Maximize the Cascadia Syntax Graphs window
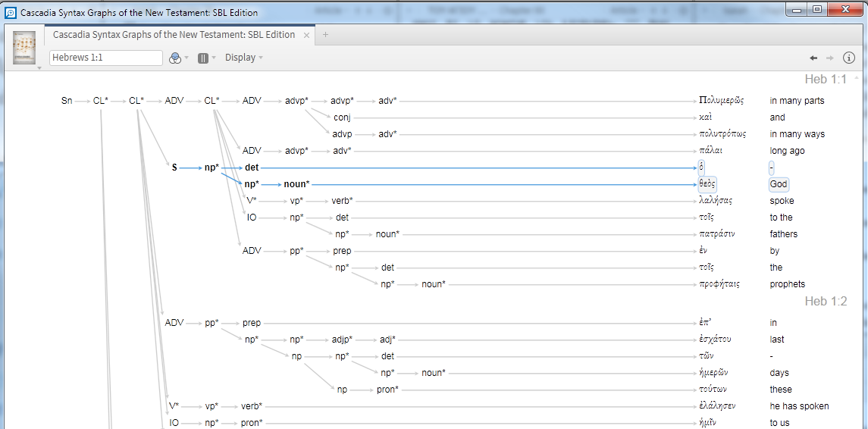This screenshot has height=429, width=868. pos(816,9)
